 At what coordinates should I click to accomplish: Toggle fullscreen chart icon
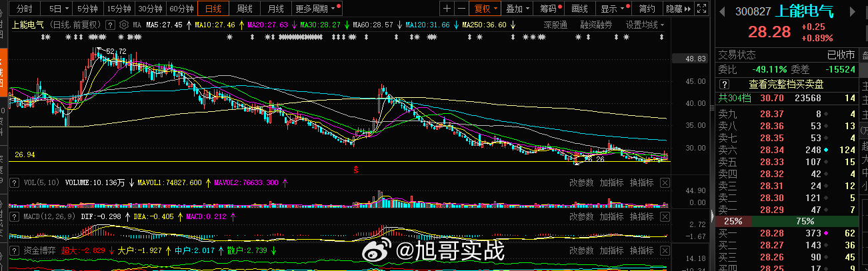(701, 9)
